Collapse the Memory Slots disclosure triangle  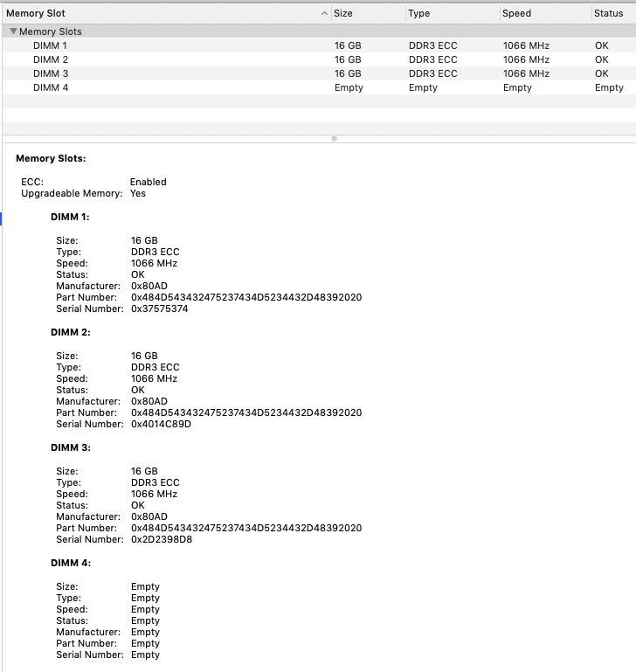click(13, 31)
